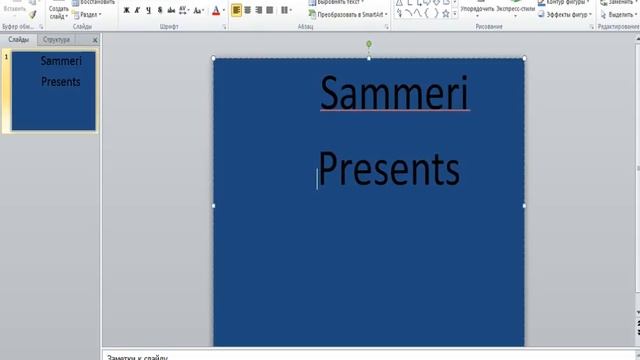Open Quick Styles (Экспресс-стили) dropdown
640x360 pixels.
click(x=516, y=11)
